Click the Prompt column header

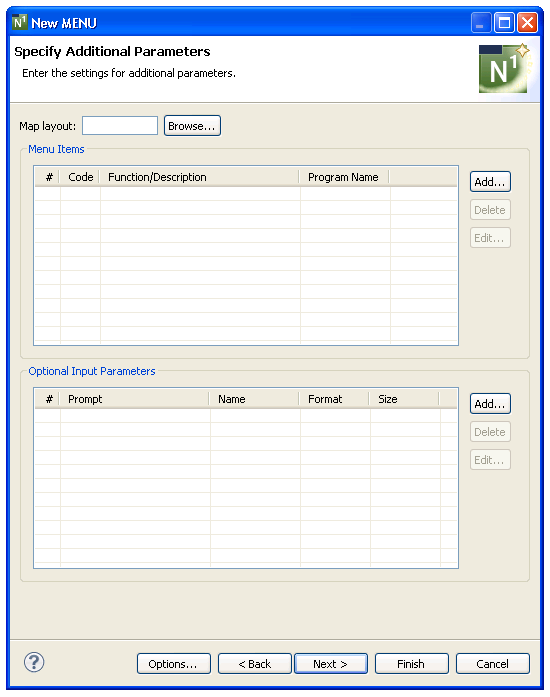pyautogui.click(x=135, y=399)
